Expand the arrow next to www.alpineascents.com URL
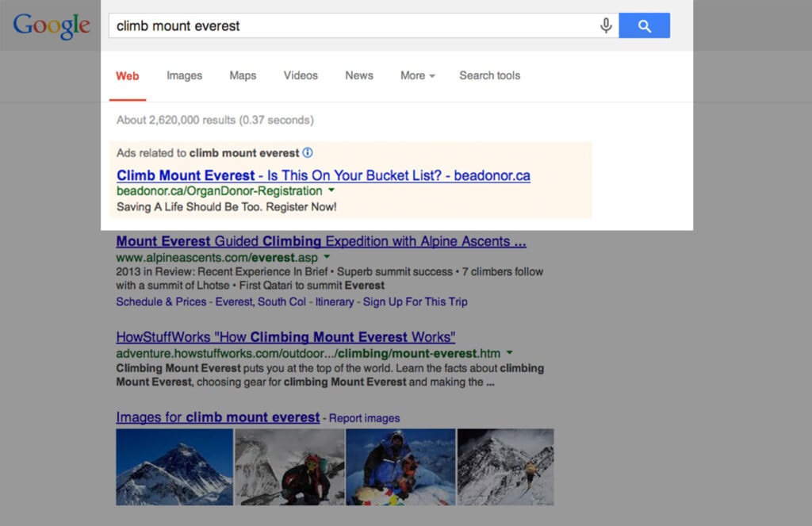Image resolution: width=812 pixels, height=526 pixels. pyautogui.click(x=327, y=256)
